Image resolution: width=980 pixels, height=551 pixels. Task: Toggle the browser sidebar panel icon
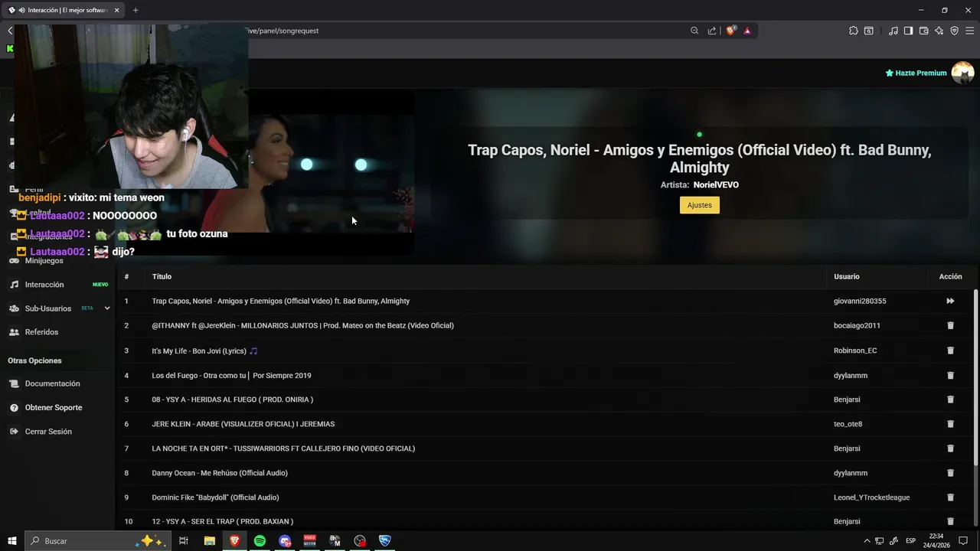point(908,31)
